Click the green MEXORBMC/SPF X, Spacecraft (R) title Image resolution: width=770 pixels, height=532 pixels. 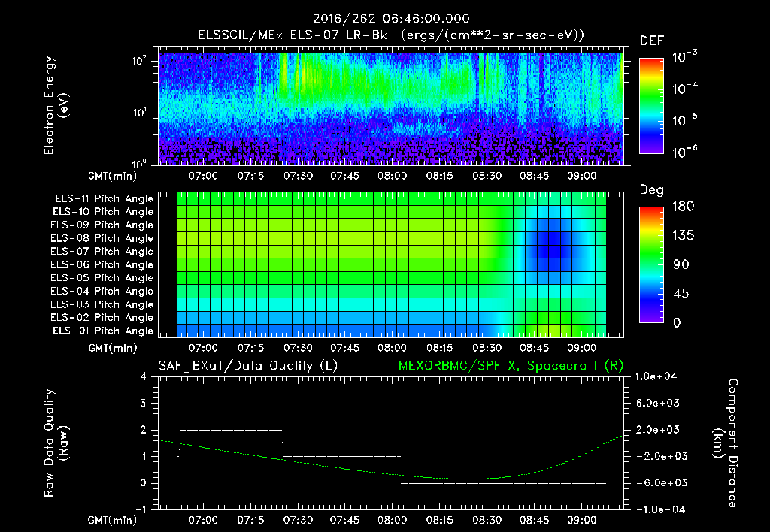(x=511, y=366)
